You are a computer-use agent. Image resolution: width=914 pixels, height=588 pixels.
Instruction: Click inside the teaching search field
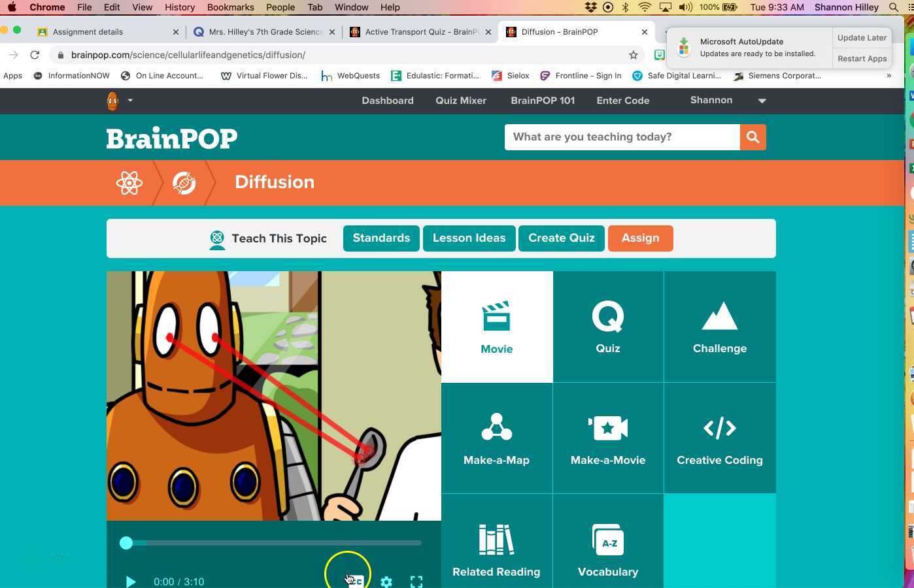[x=621, y=137]
